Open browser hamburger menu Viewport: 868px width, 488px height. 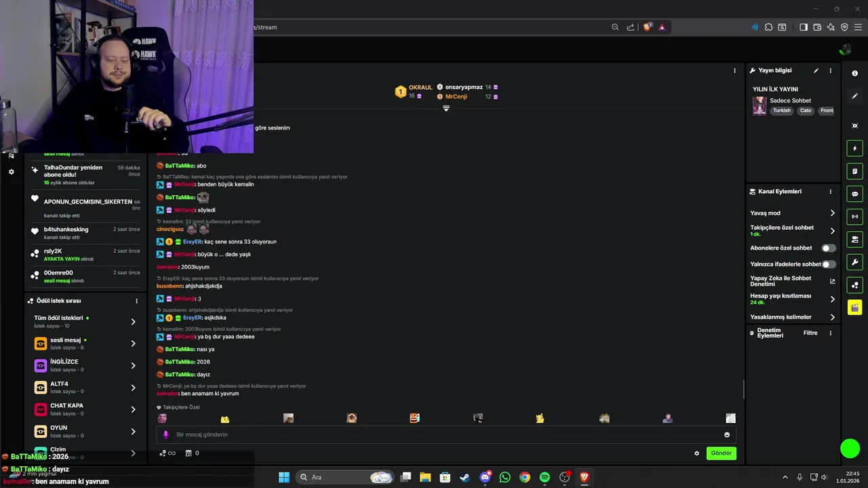pyautogui.click(x=858, y=27)
